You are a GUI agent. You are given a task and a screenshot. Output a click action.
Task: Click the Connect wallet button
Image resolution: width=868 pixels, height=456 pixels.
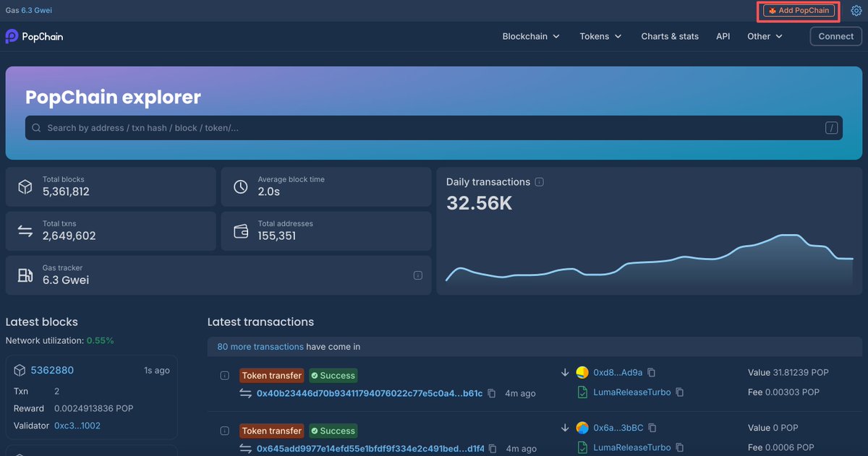click(836, 36)
